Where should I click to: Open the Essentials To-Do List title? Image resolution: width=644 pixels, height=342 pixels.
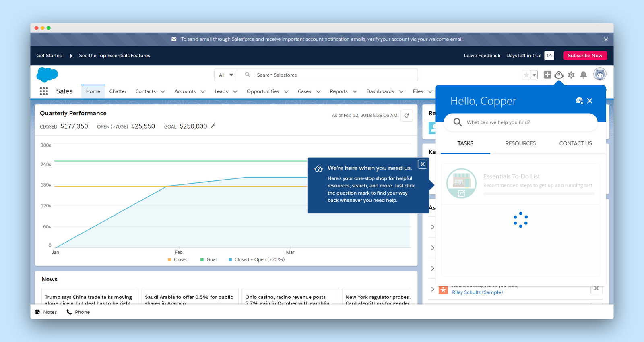pos(512,176)
